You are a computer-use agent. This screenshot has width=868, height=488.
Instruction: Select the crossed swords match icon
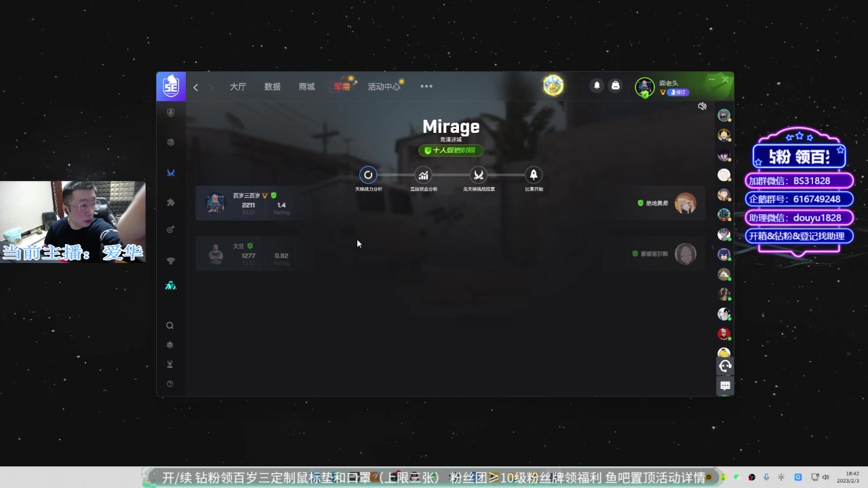(x=171, y=173)
